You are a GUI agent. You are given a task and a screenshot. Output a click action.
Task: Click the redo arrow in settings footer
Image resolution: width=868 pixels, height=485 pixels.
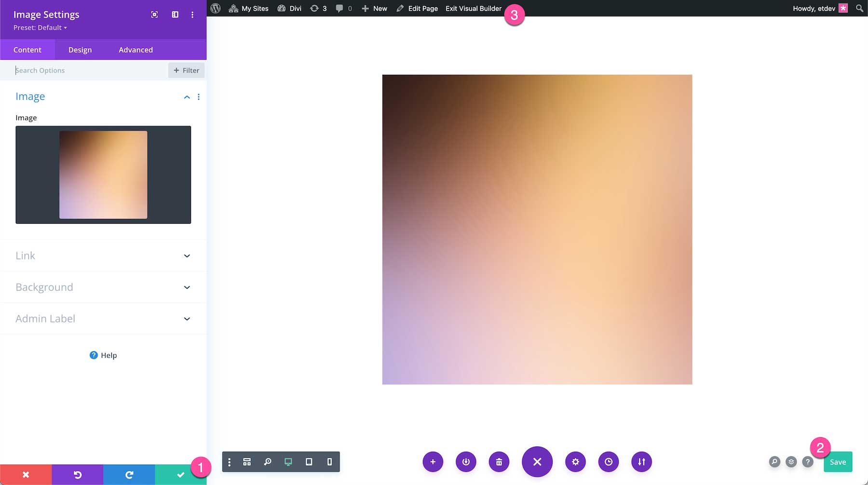(x=129, y=475)
